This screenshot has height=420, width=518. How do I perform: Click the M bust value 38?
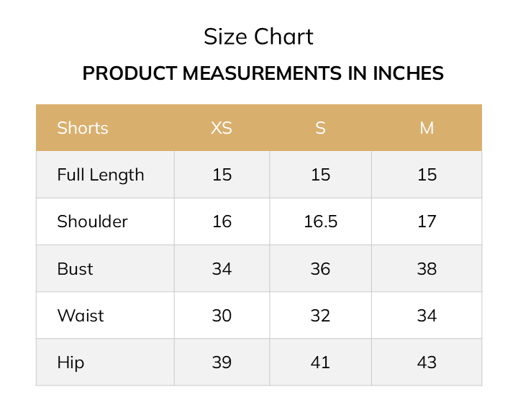coord(427,269)
